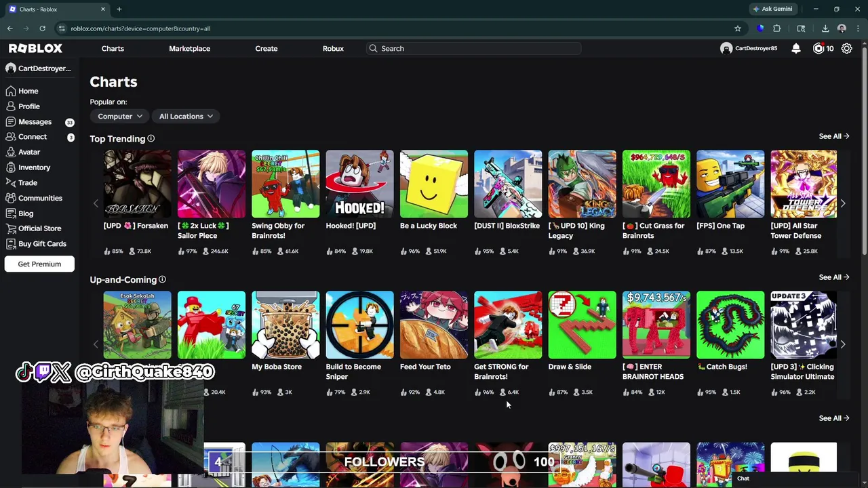Click the Profile sidebar icon
The width and height of the screenshot is (868, 488).
point(10,106)
